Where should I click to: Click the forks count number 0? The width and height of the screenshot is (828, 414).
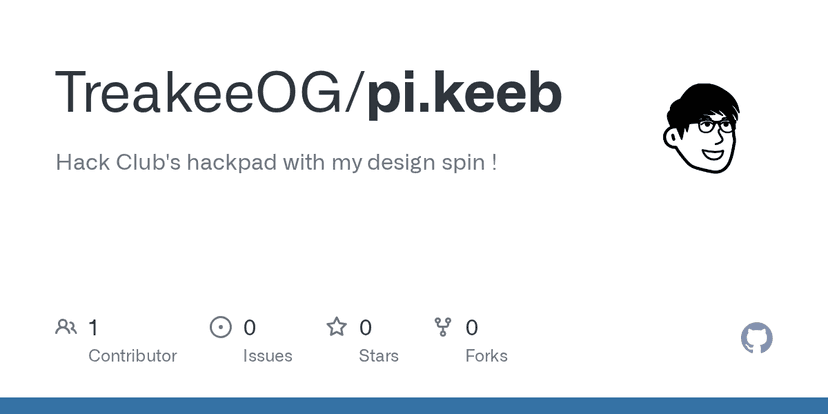pyautogui.click(x=472, y=327)
